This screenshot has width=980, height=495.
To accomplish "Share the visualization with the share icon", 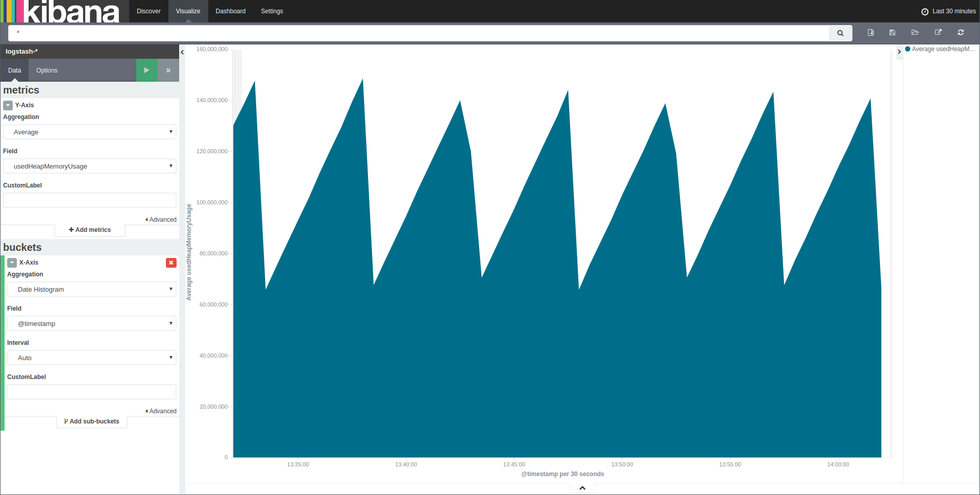I will click(x=938, y=33).
